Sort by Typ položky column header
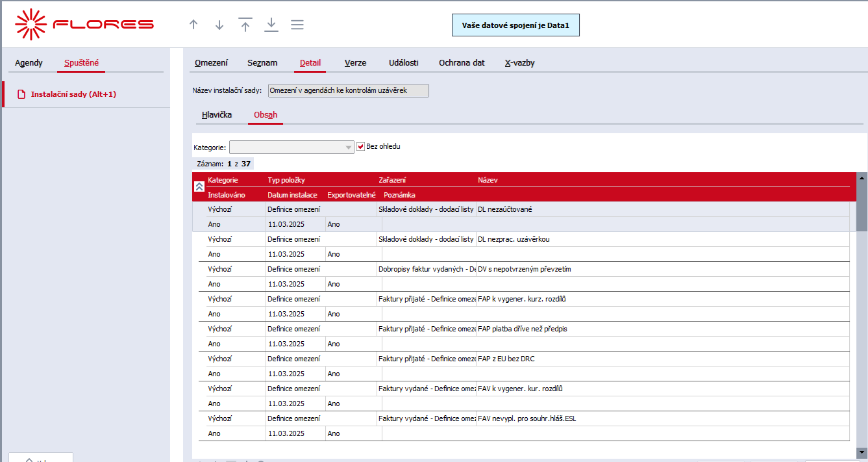The width and height of the screenshot is (868, 462). point(286,180)
